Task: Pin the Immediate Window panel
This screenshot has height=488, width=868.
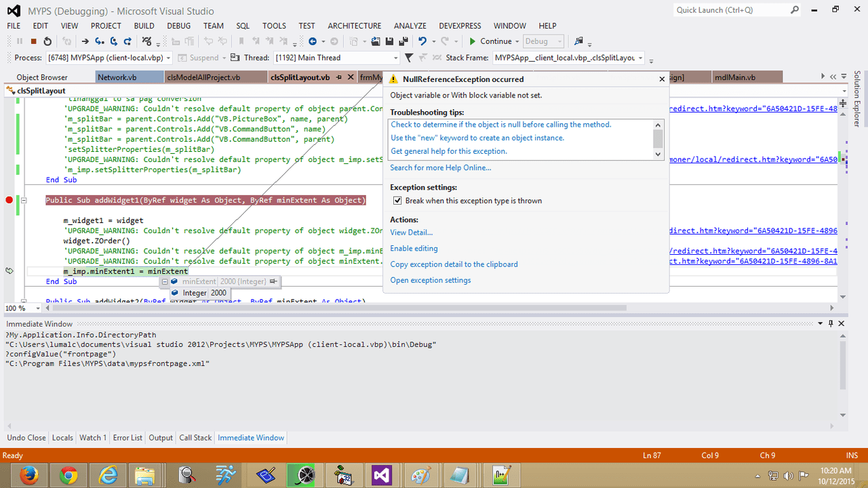Action: coord(829,323)
